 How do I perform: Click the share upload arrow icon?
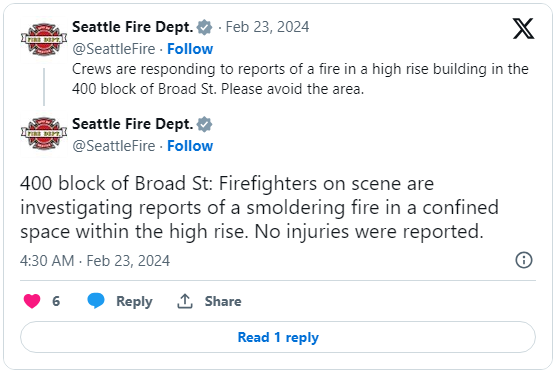[x=185, y=301]
